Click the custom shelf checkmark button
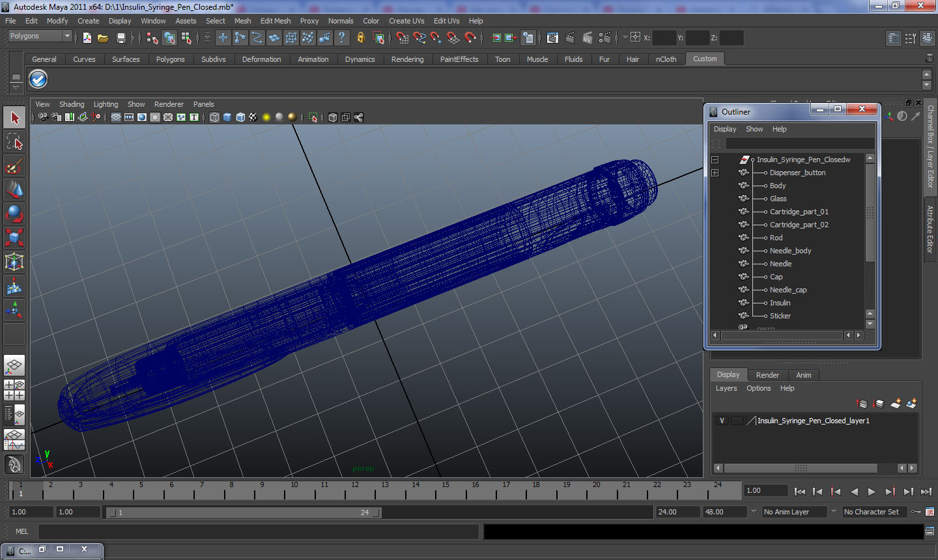The width and height of the screenshot is (938, 560). click(x=38, y=79)
